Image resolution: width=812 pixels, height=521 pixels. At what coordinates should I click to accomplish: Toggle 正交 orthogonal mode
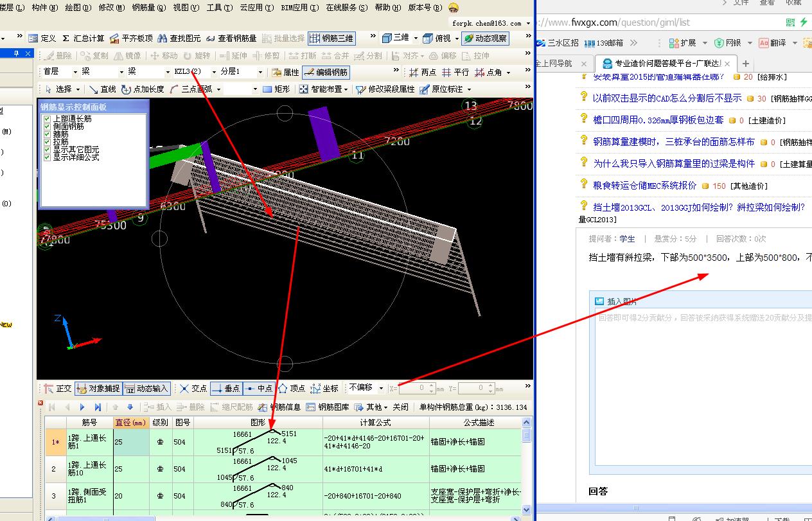coord(58,388)
